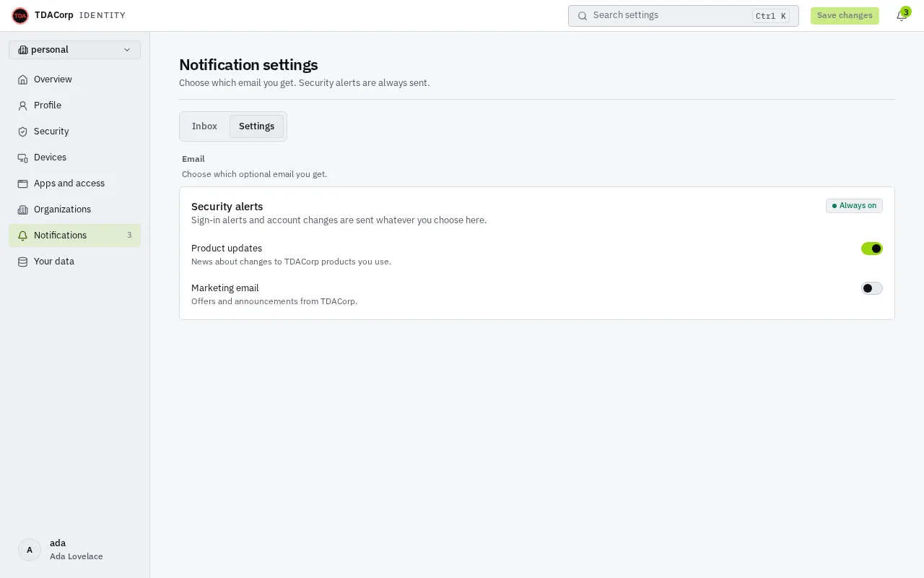Open Apps and access
This screenshot has height=578, width=924.
pyautogui.click(x=75, y=184)
